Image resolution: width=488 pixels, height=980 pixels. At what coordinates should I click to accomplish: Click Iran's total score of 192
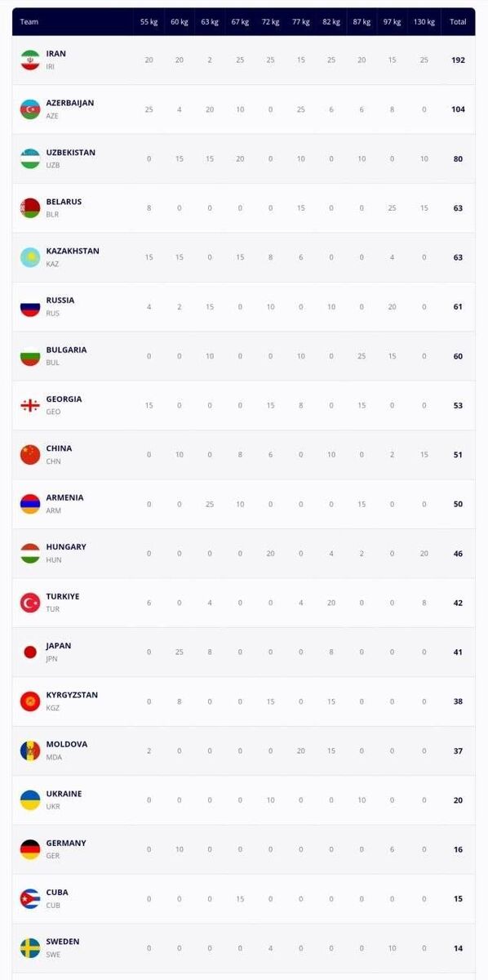click(458, 60)
